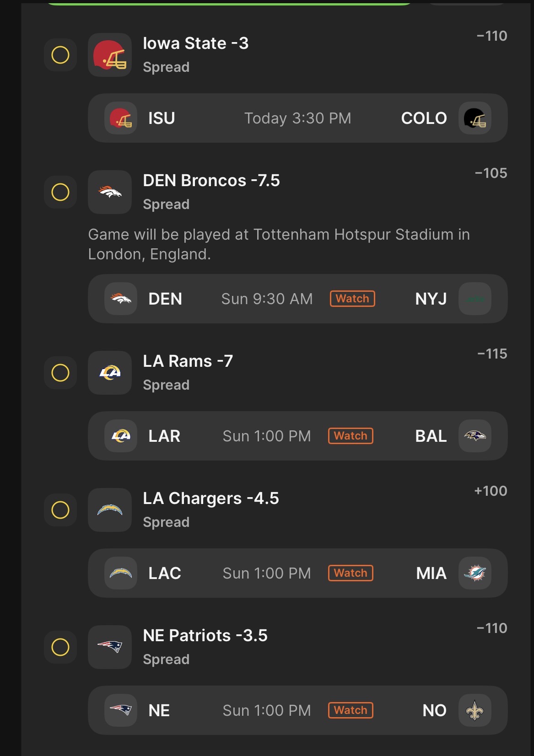Click the LA Rams logo beside the spread
The image size is (534, 756).
(x=110, y=373)
